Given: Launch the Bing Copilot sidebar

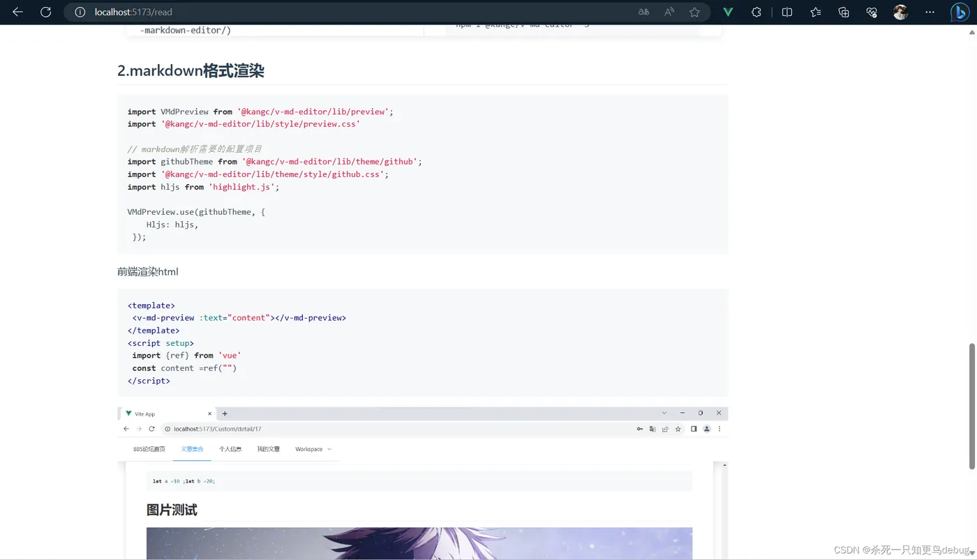Looking at the screenshot, I should pyautogui.click(x=960, y=12).
